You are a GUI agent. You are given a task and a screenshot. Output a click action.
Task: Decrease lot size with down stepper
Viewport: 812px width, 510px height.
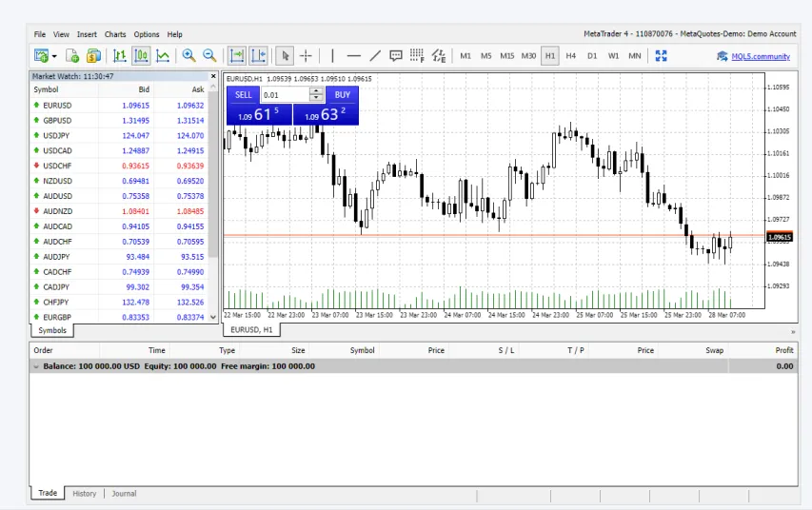point(316,98)
